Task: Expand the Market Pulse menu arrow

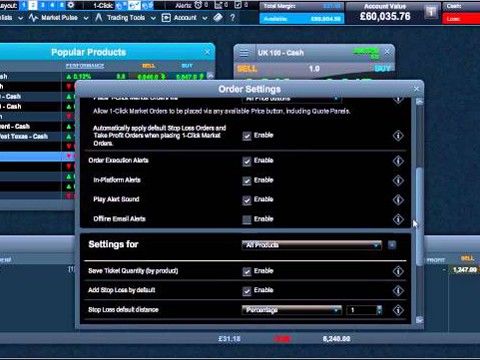Action: [x=86, y=18]
